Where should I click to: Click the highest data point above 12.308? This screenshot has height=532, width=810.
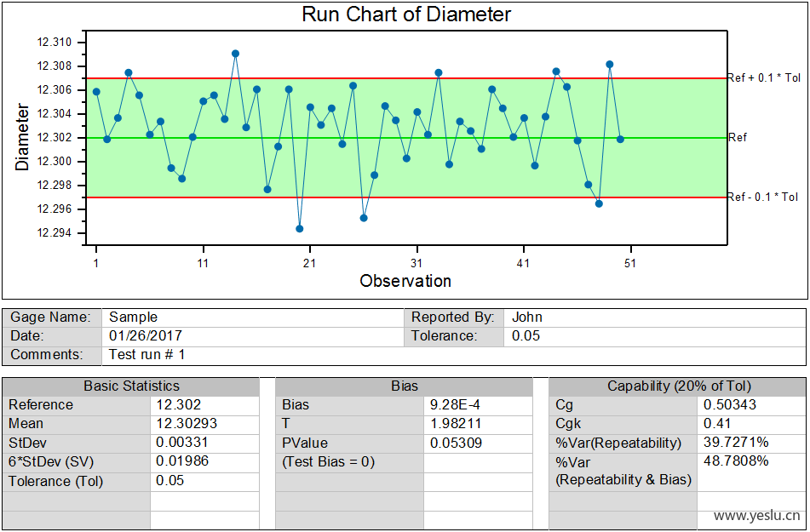tap(235, 54)
